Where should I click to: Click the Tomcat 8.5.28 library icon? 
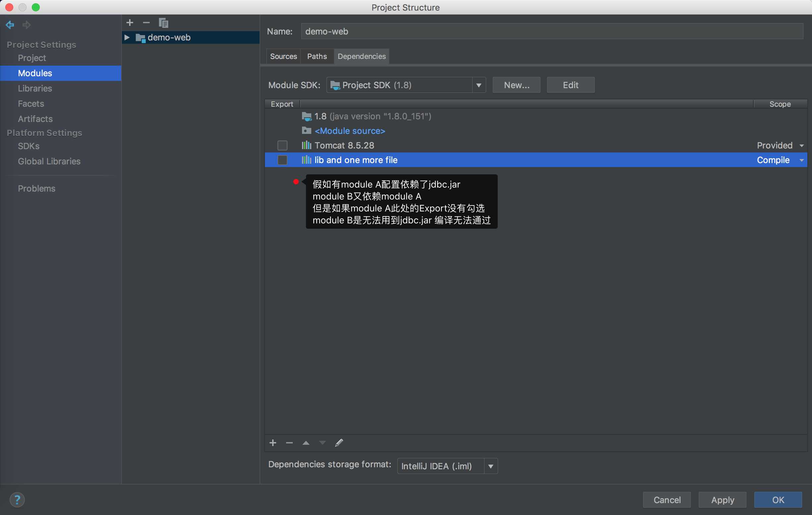pos(307,145)
